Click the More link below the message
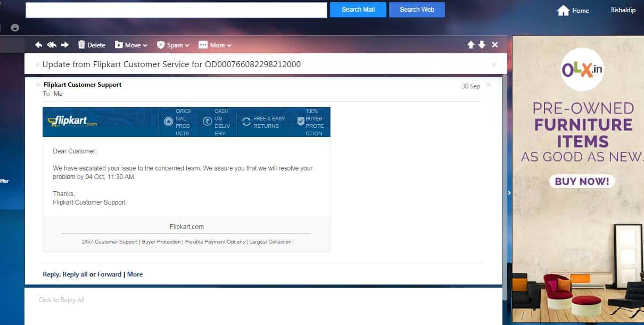 point(135,274)
